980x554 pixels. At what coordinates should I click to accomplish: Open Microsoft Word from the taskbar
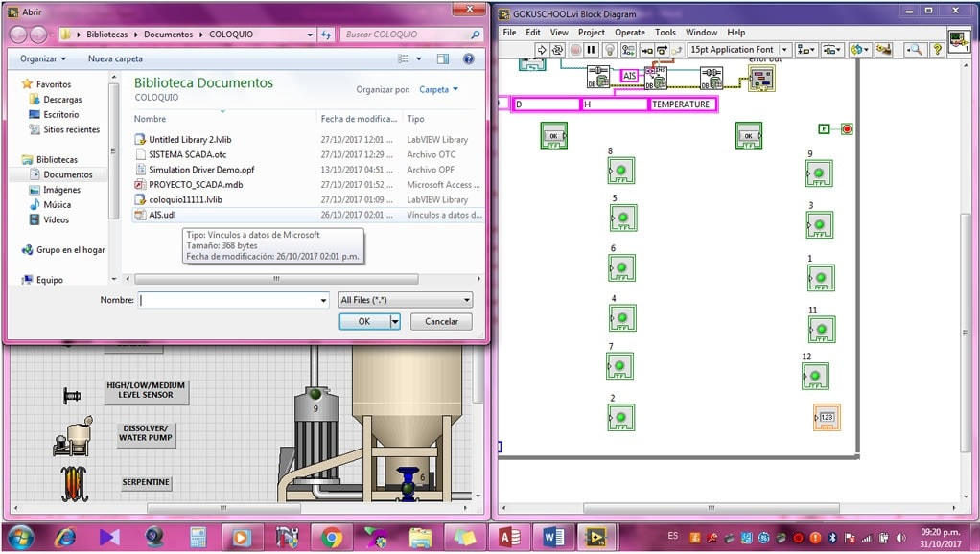[x=553, y=537]
